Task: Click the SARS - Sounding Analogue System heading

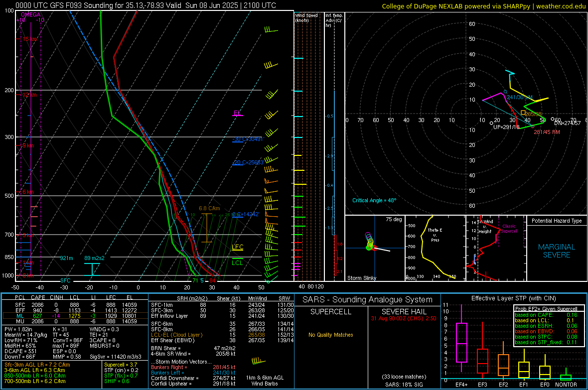Action: (x=368, y=300)
